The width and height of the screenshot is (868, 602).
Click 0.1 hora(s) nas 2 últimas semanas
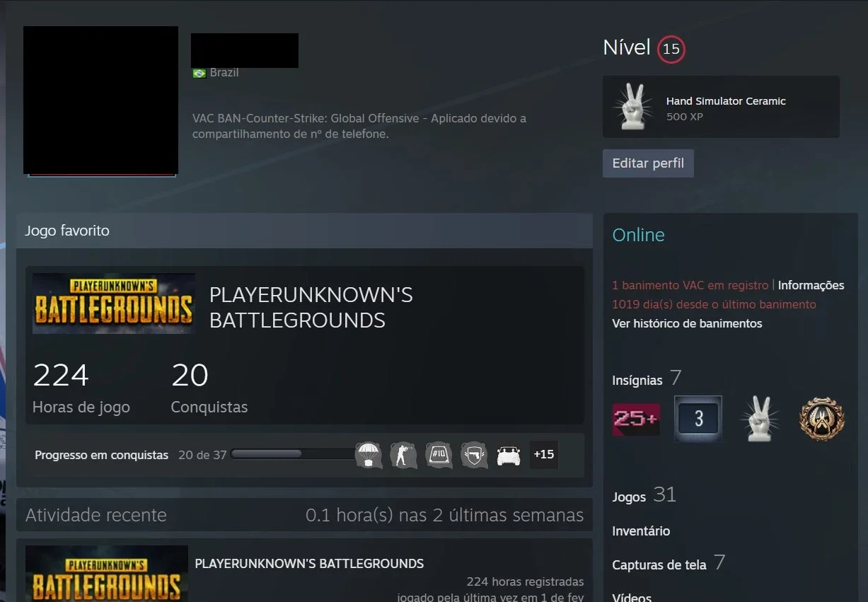point(445,515)
